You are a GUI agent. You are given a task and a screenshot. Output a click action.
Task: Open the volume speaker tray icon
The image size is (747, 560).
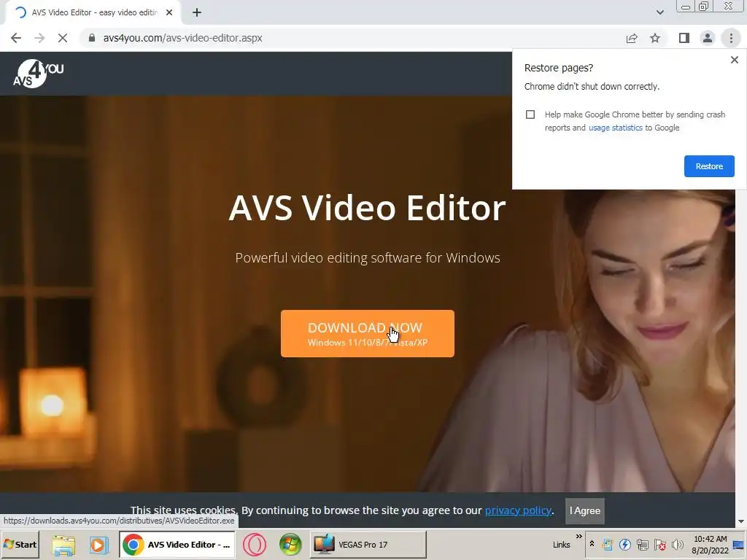[677, 544]
